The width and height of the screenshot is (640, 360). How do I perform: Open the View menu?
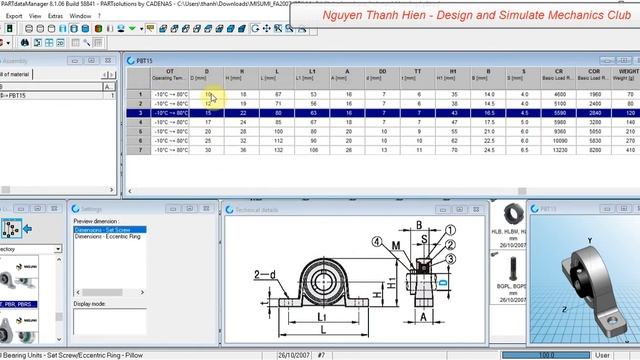coord(35,16)
